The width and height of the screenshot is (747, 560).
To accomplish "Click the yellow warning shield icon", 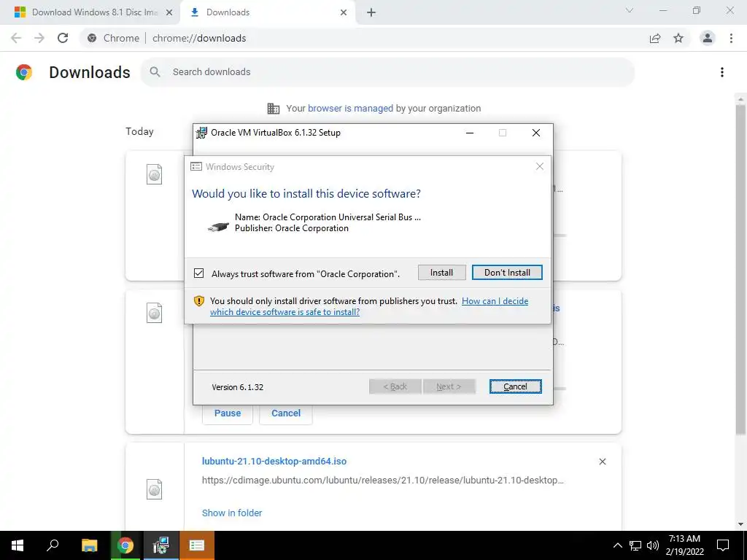I will click(x=198, y=301).
